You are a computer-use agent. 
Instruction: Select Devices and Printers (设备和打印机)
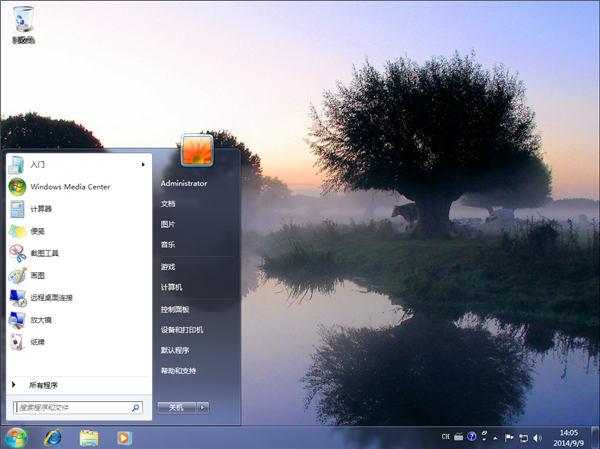pos(182,329)
